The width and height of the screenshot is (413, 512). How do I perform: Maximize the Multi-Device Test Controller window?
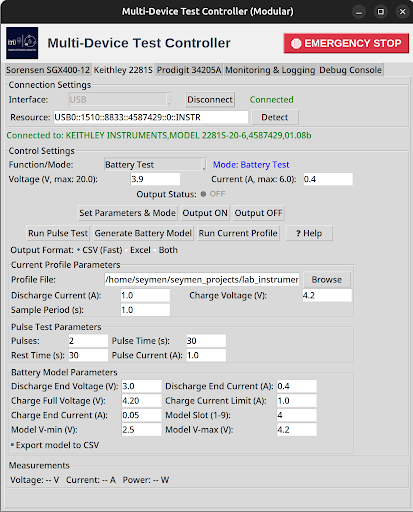pyautogui.click(x=381, y=12)
